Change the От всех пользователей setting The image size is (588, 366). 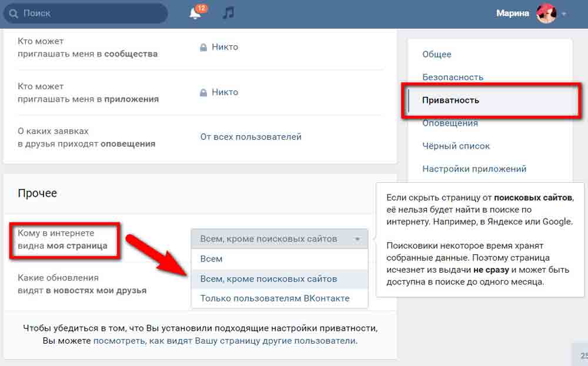pyautogui.click(x=250, y=137)
